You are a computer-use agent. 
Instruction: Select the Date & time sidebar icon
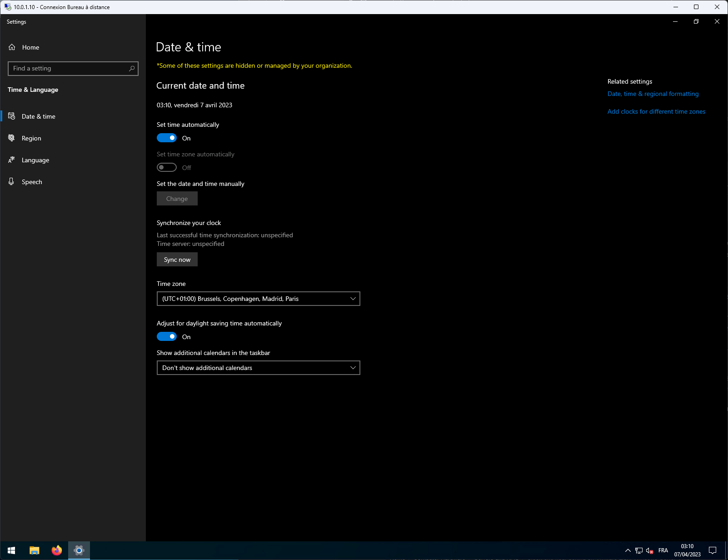point(12,116)
